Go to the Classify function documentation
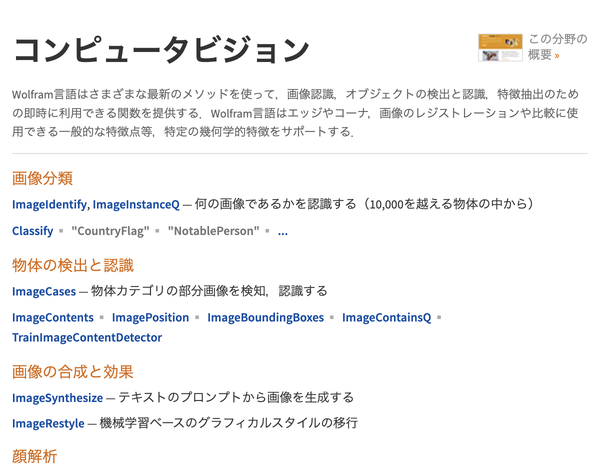 tap(33, 231)
